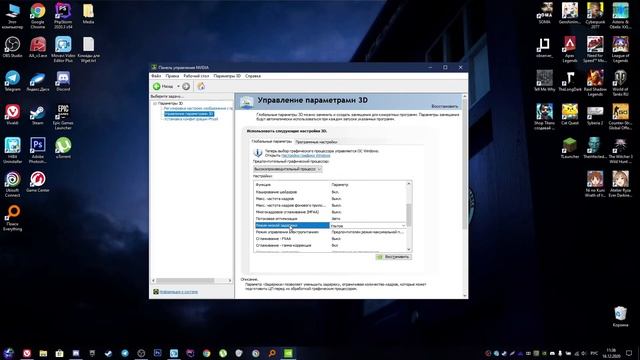Screen dimensions: 640x360
Task: Open the Back button history dropdown arrow
Action: coord(178,87)
